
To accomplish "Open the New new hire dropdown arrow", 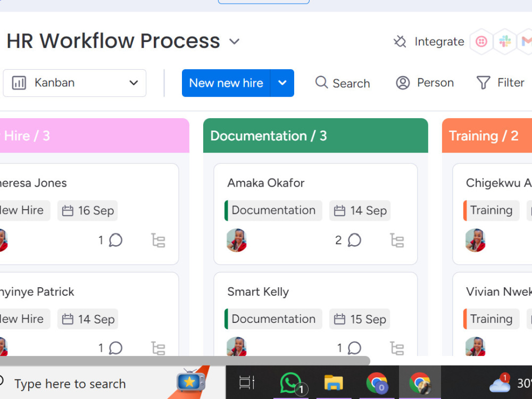I will (x=283, y=83).
